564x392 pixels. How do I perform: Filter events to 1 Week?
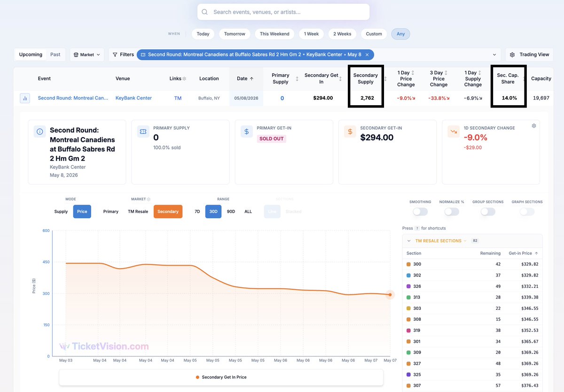[x=312, y=34]
